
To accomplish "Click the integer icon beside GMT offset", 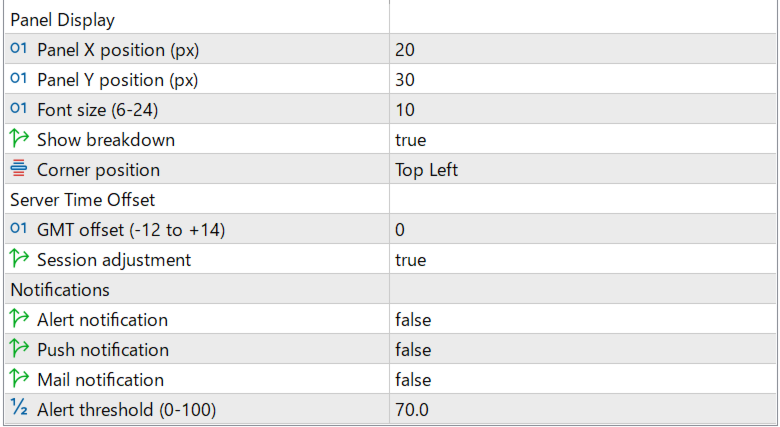I will click(19, 230).
